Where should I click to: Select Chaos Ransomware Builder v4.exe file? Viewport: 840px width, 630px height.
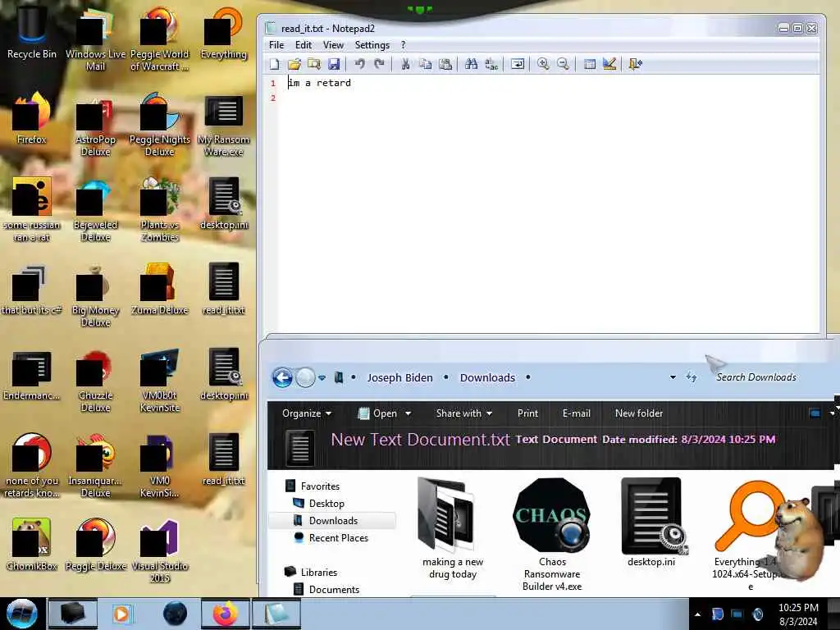click(552, 535)
